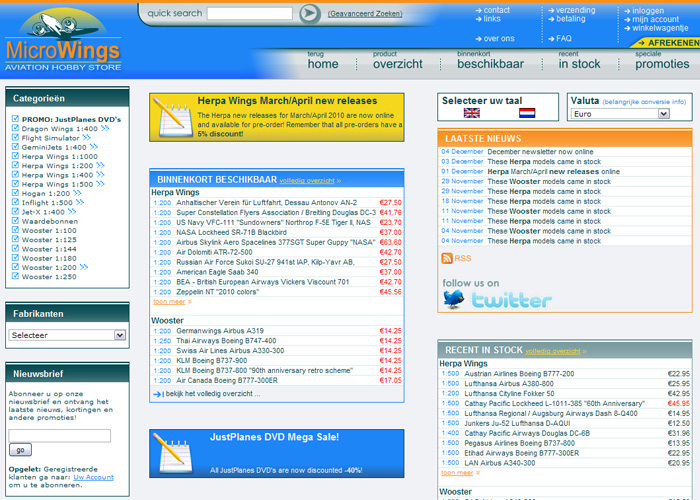Open the product overzicht menu tab
Viewport: 700px width, 500px height.
click(x=397, y=60)
